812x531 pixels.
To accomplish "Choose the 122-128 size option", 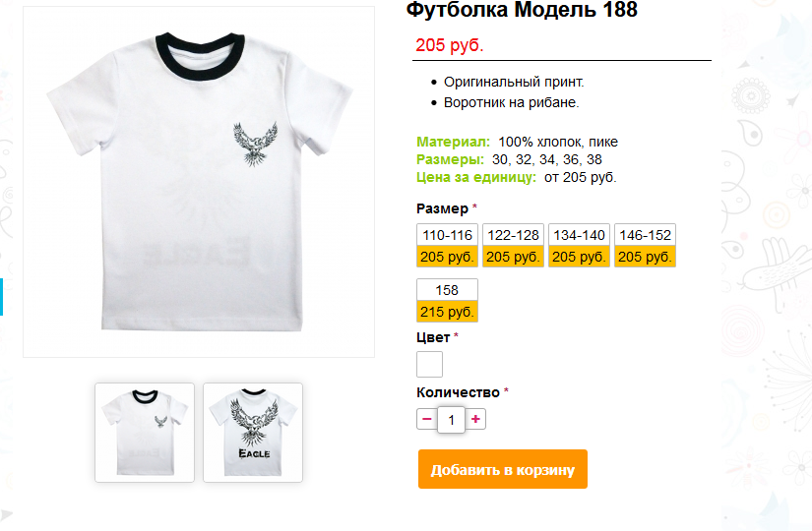I will point(513,245).
